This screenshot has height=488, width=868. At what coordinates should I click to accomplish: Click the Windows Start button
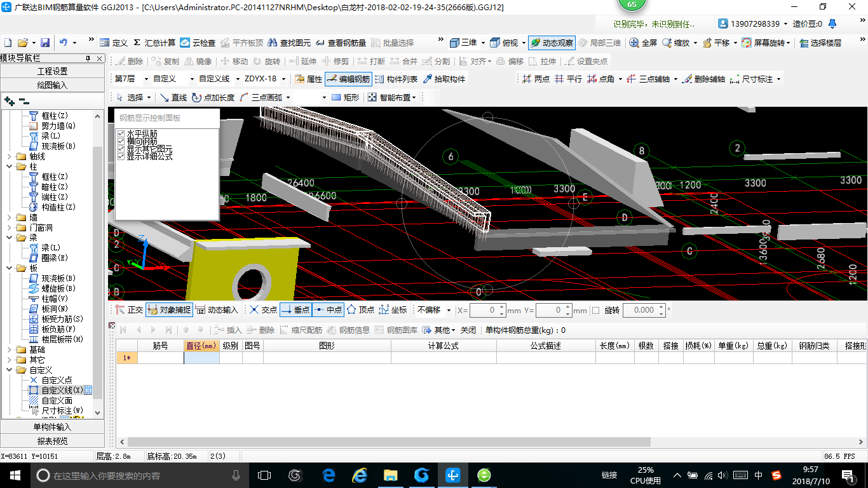click(14, 475)
